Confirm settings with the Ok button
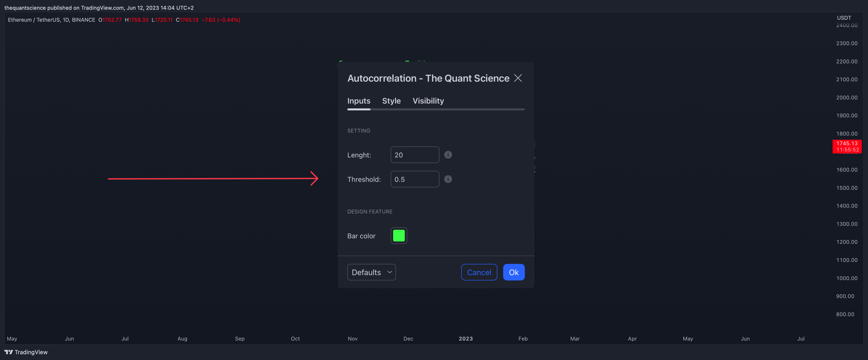This screenshot has width=868, height=360. click(x=513, y=272)
